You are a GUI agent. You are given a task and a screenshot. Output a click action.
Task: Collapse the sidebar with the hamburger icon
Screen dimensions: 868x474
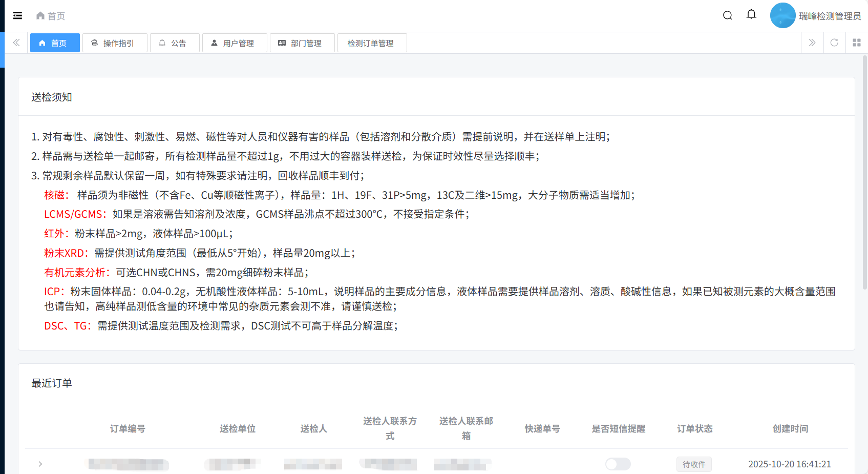17,16
